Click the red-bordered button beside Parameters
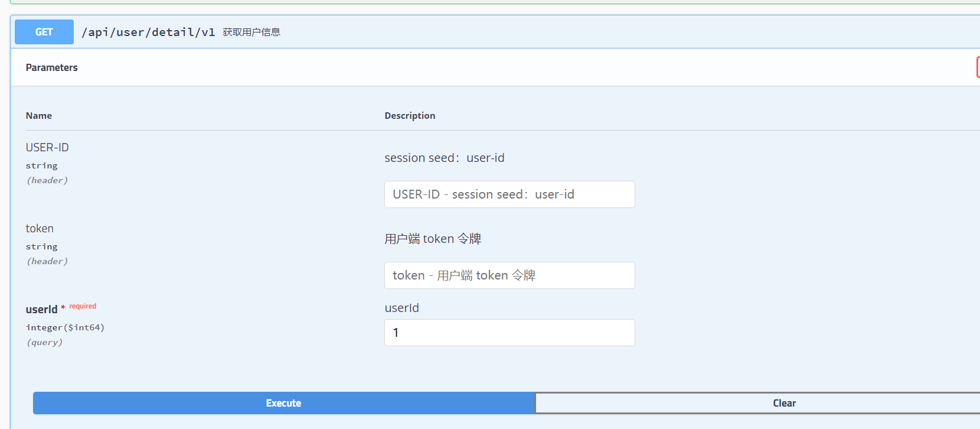980x429 pixels. tap(978, 67)
